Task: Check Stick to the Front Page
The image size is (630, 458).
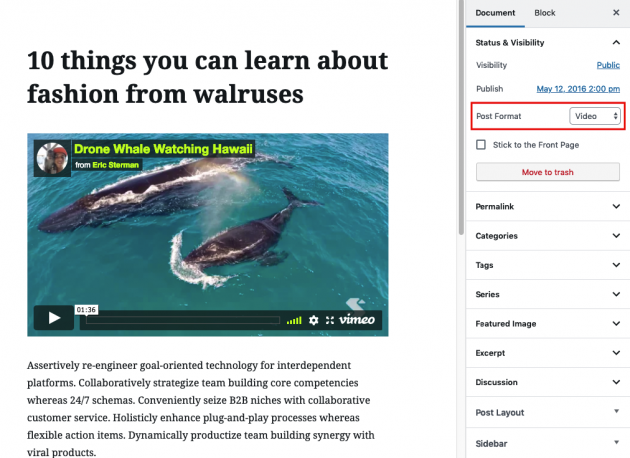Action: [x=481, y=145]
